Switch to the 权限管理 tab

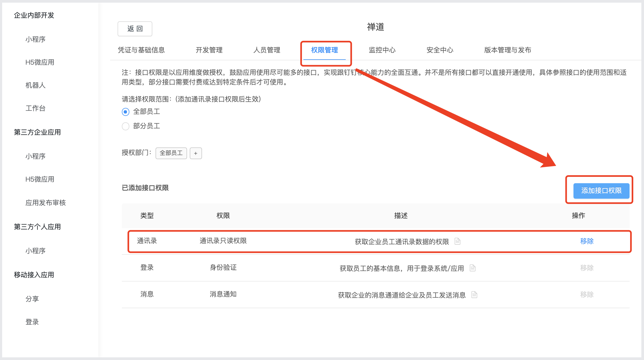[x=324, y=50]
